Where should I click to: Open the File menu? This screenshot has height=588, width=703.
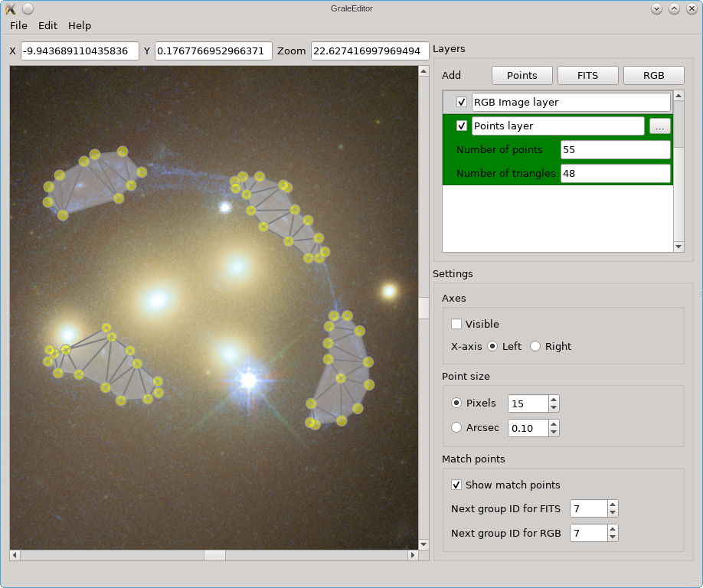click(x=18, y=25)
